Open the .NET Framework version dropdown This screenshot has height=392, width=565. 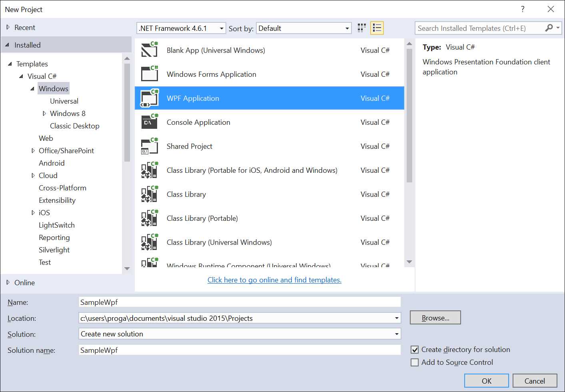pos(221,28)
